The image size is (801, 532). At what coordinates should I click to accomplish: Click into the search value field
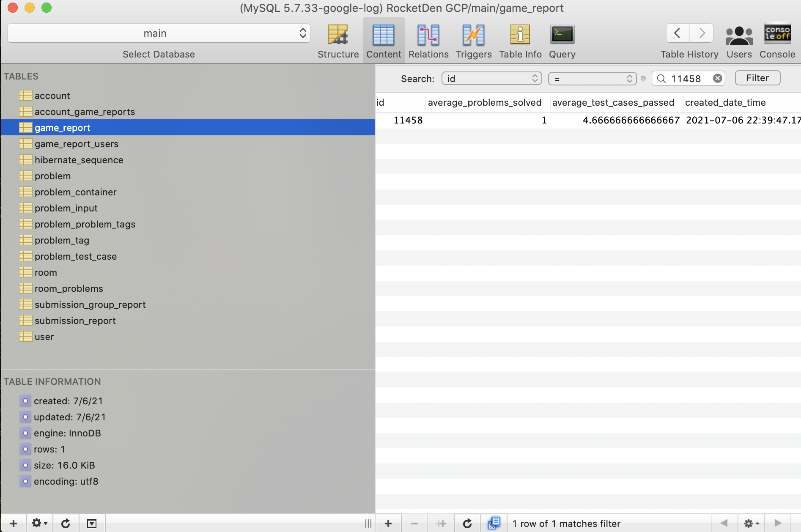point(689,78)
